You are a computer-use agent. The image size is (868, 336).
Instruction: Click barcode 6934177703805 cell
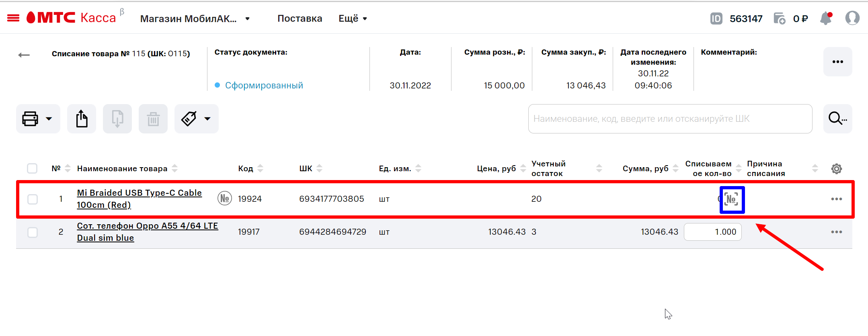coord(332,199)
